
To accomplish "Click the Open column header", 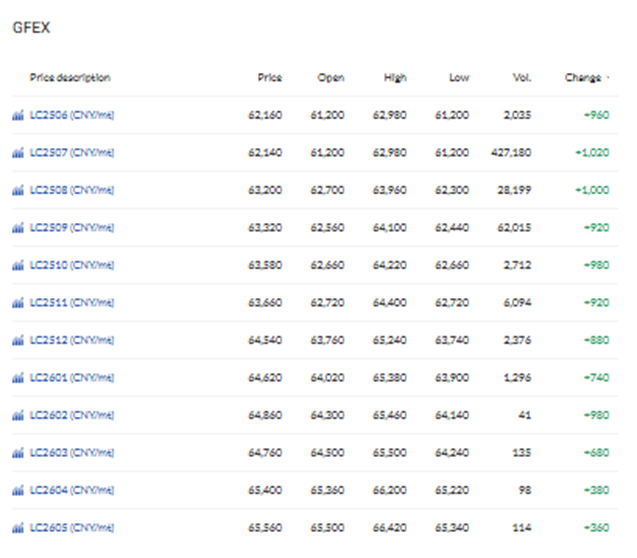I will point(331,78).
